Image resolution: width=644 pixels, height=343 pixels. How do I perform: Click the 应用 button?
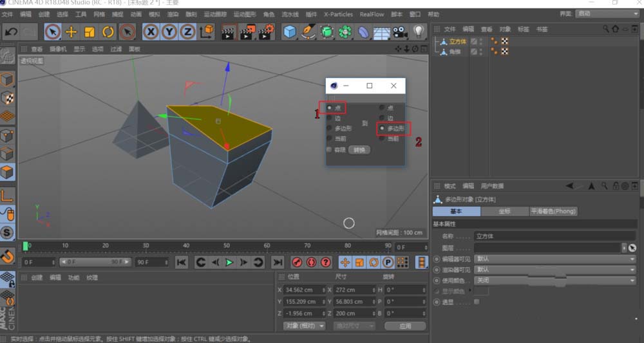tap(405, 326)
